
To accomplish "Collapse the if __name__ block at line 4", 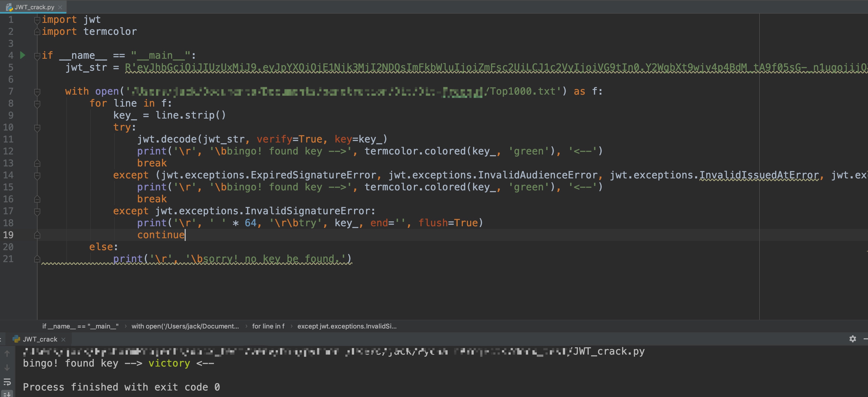I will (x=37, y=56).
